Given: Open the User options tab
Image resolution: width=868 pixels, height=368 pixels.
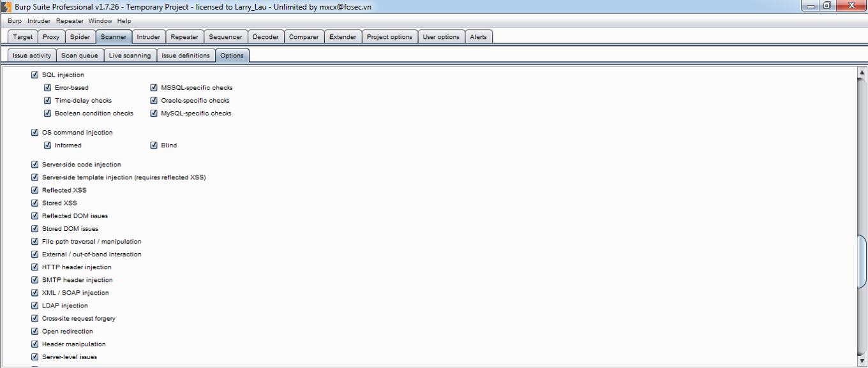Looking at the screenshot, I should pyautogui.click(x=441, y=37).
